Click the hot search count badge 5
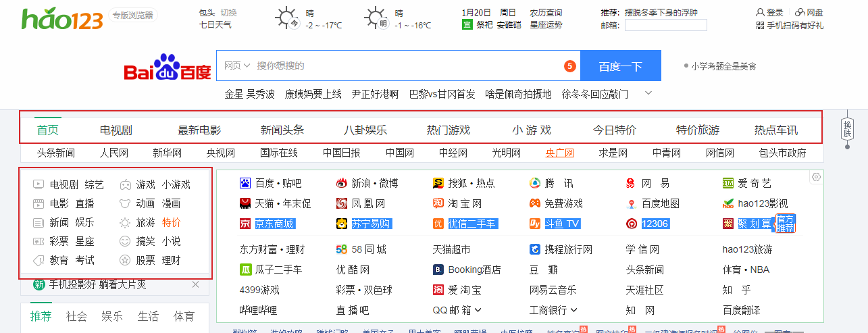Viewport: 868px width, 333px height. 570,66
